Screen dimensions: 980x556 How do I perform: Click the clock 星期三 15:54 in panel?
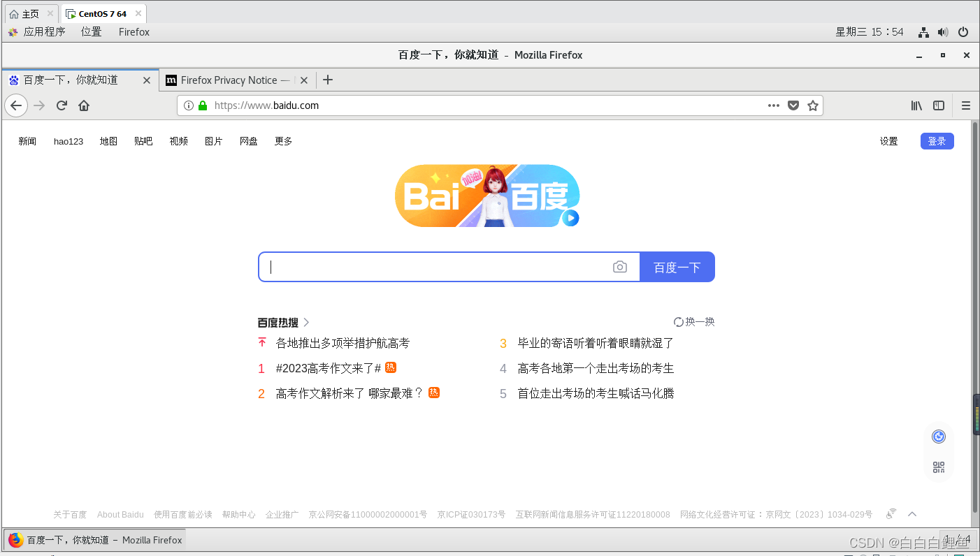point(870,32)
